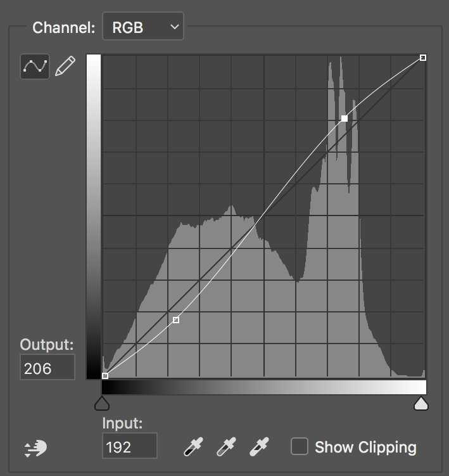
Task: Select the hollow curve point in shadows
Action: pyautogui.click(x=176, y=320)
